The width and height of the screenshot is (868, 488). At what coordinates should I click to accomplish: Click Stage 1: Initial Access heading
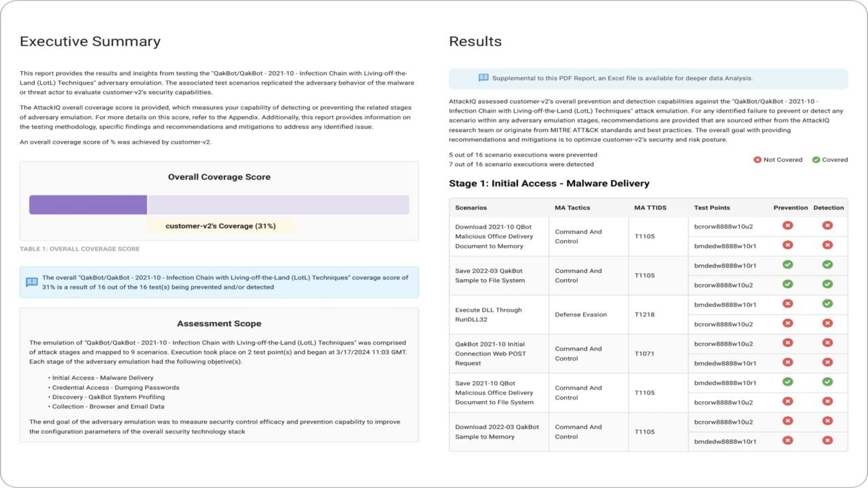[549, 184]
